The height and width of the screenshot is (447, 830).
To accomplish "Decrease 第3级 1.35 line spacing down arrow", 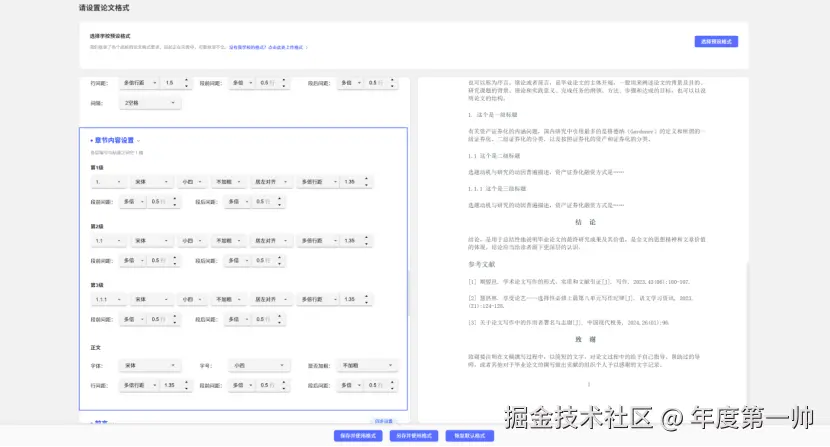I will click(x=366, y=302).
